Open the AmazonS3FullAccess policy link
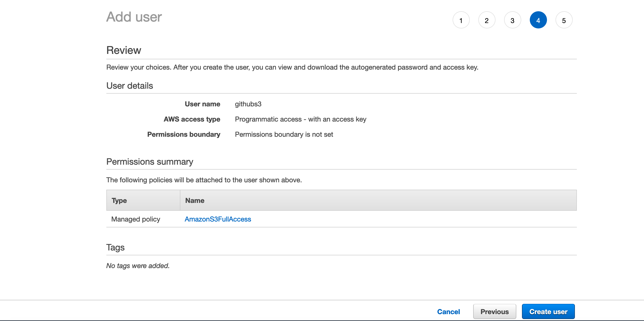This screenshot has height=321, width=644. tap(218, 219)
